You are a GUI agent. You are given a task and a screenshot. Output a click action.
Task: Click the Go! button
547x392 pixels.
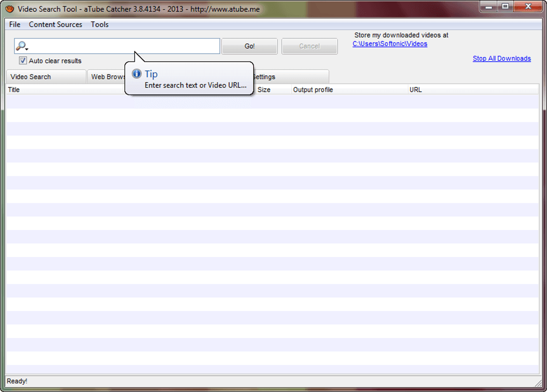point(249,46)
